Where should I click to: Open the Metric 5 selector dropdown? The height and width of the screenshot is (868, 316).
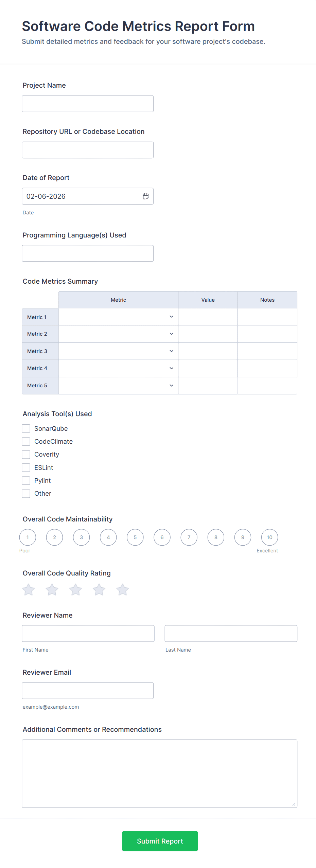coord(118,385)
